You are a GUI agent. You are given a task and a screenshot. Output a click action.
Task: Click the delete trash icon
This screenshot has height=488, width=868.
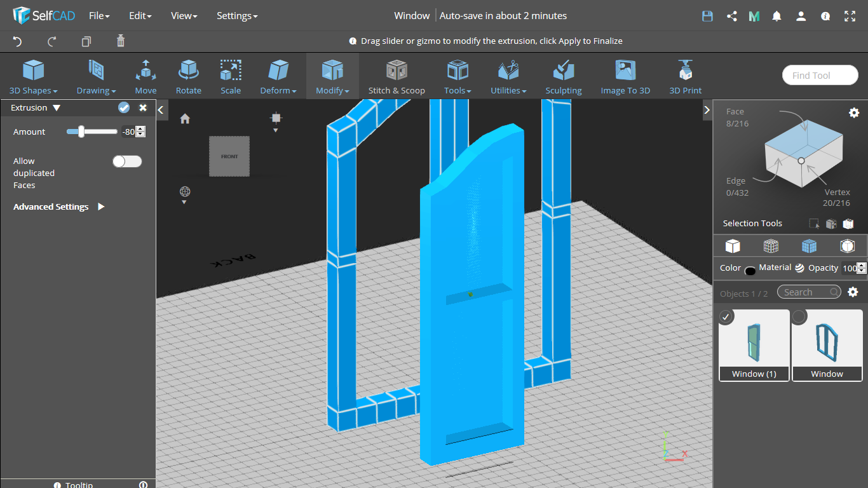pyautogui.click(x=121, y=41)
